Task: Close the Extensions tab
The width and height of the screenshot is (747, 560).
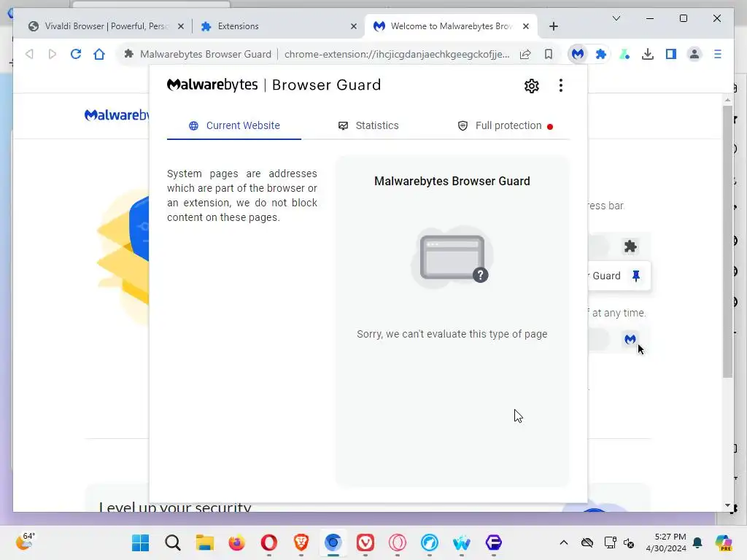Action: click(354, 27)
